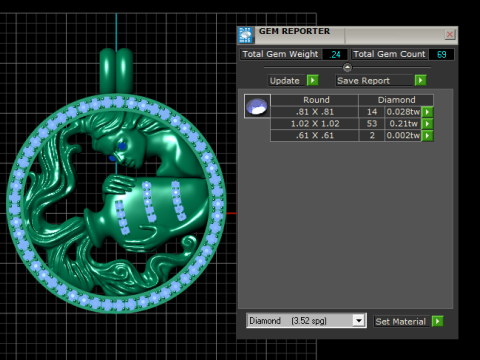Close the Gem Reporter panel
This screenshot has height=360, width=480.
tap(450, 34)
